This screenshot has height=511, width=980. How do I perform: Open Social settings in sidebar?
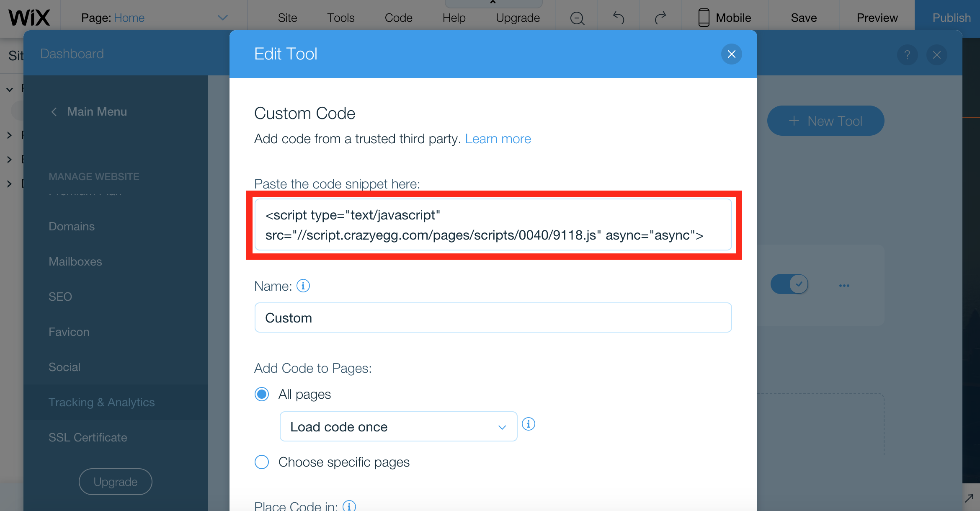[x=64, y=367]
